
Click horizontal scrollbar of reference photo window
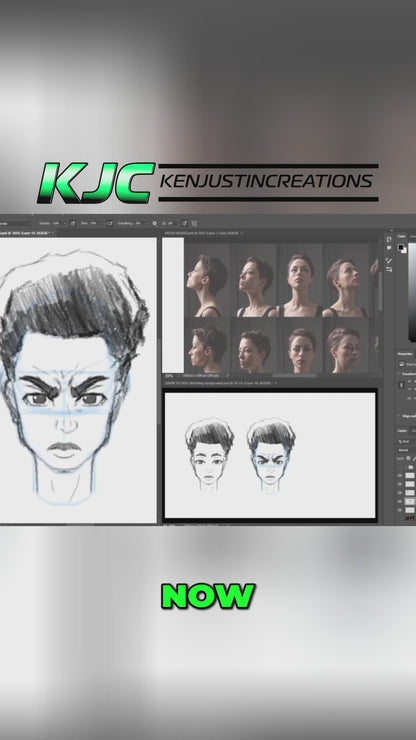point(295,376)
